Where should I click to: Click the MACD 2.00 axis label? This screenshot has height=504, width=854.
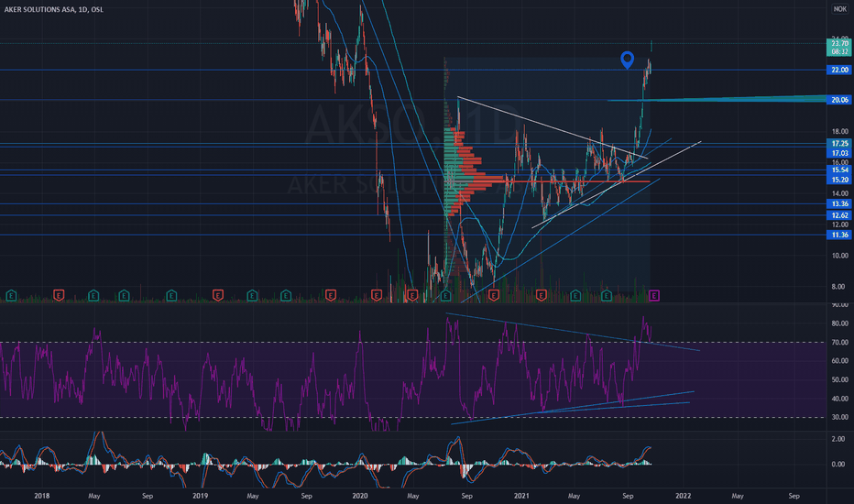coord(838,439)
